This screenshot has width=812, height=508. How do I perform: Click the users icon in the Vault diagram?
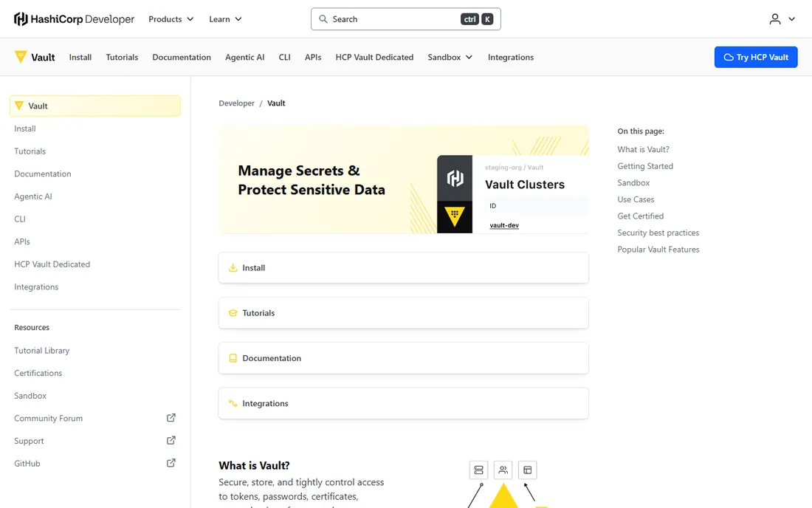503,470
